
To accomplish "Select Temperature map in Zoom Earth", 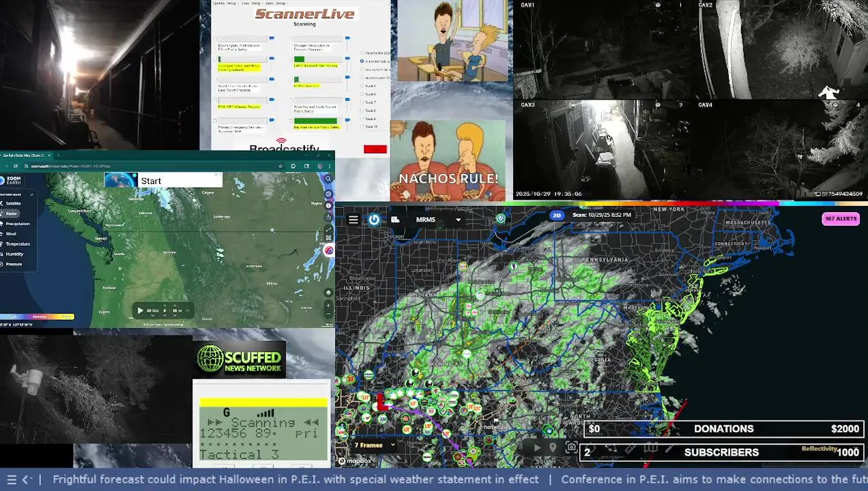I will [16, 244].
